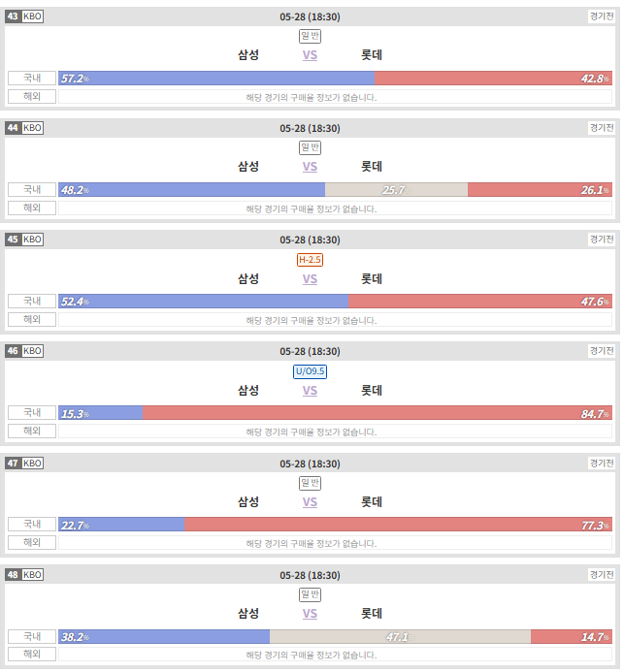
Task: Click the 경기전 status on match 45
Action: [x=602, y=240]
